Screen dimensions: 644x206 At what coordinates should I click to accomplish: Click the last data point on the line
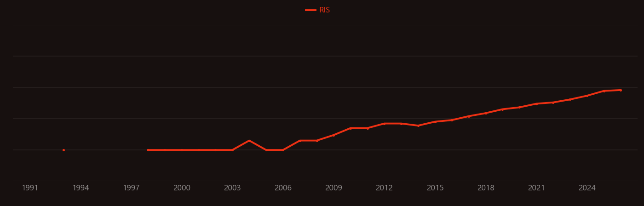(x=621, y=90)
